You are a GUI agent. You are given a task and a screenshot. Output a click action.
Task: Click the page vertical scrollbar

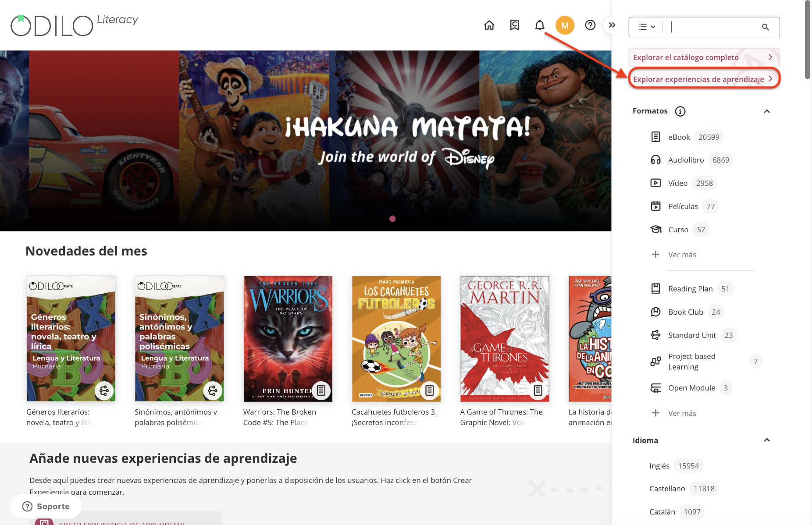808,40
